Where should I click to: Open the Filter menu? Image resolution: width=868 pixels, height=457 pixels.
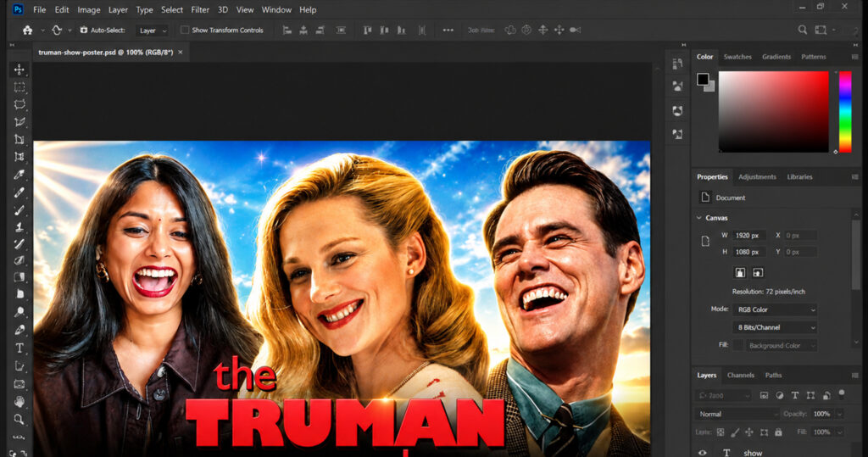[200, 9]
